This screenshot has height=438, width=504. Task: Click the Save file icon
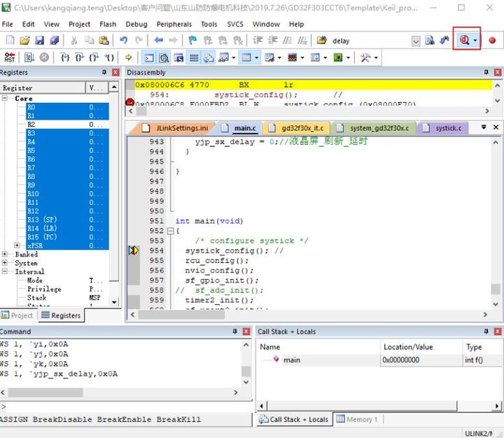(39, 41)
